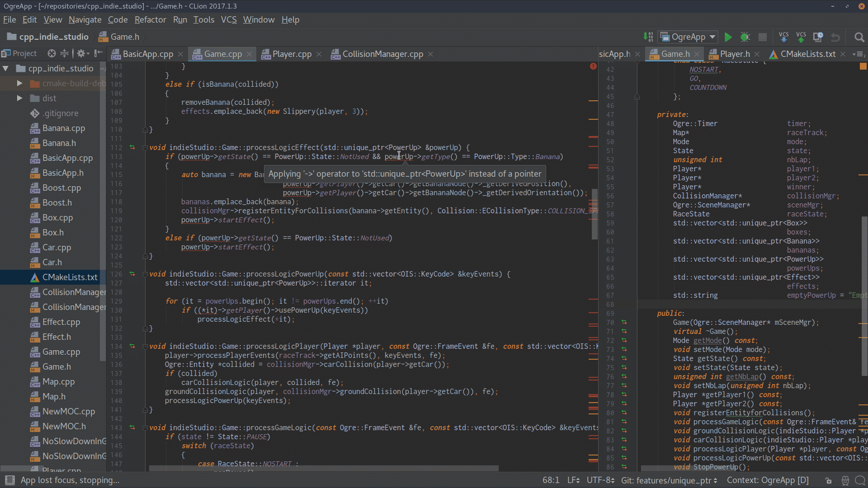Hide the Project tool window
This screenshot has width=868, height=488.
99,53
